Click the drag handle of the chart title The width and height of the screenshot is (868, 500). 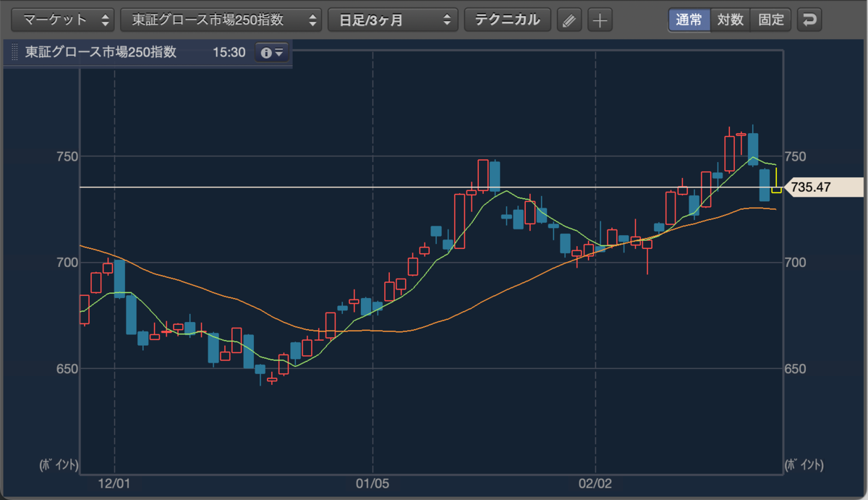point(14,53)
